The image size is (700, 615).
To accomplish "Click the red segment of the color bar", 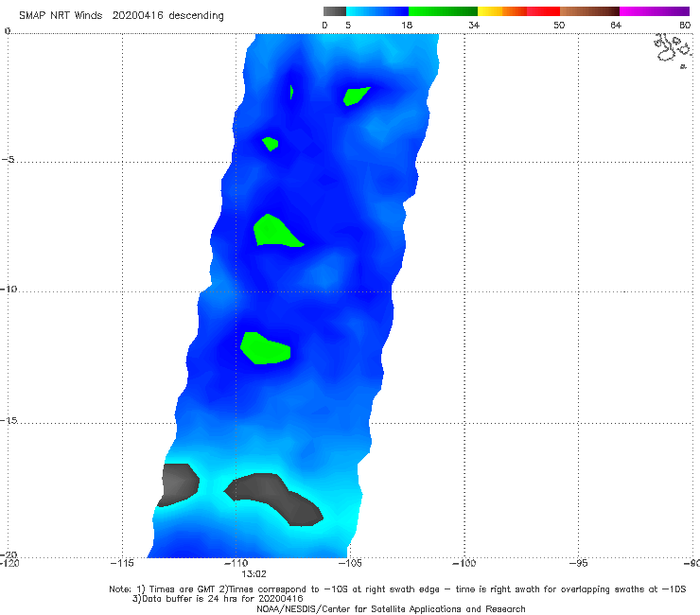I will pyautogui.click(x=543, y=11).
